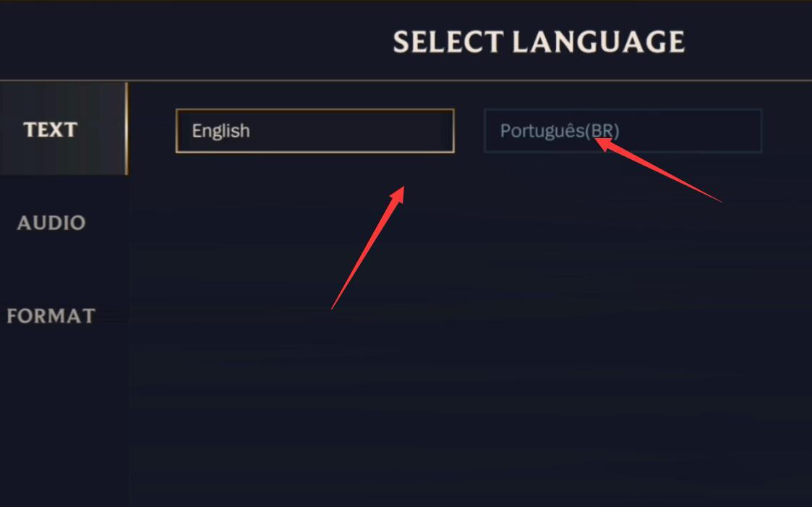Select Português(BR) as the language
The height and width of the screenshot is (507, 812).
pyautogui.click(x=623, y=131)
